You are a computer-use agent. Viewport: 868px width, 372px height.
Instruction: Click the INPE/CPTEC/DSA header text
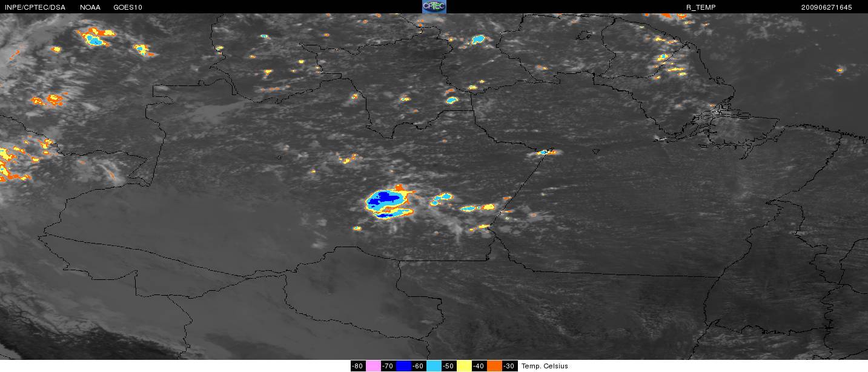point(33,7)
